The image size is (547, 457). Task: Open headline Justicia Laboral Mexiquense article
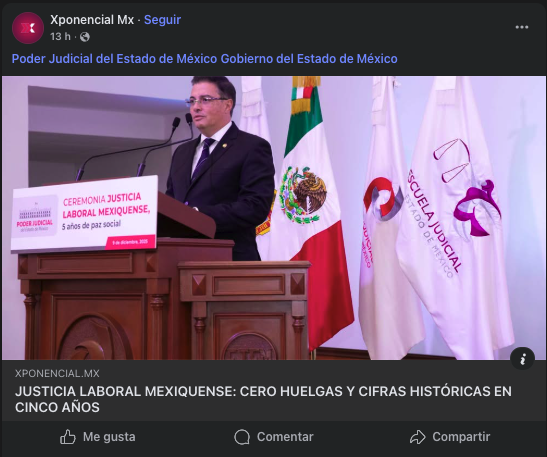263,399
